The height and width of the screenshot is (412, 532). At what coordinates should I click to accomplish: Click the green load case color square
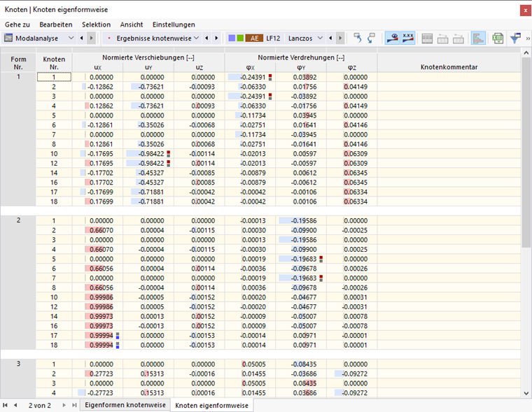click(x=240, y=38)
